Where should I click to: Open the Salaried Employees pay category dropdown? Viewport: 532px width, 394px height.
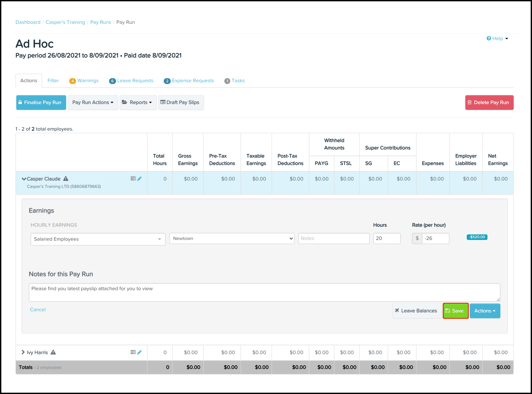[x=98, y=239]
